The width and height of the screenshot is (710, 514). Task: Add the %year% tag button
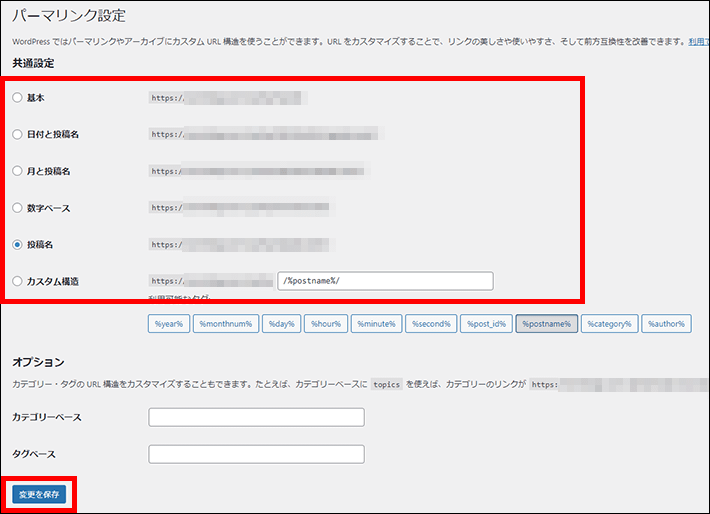(168, 324)
